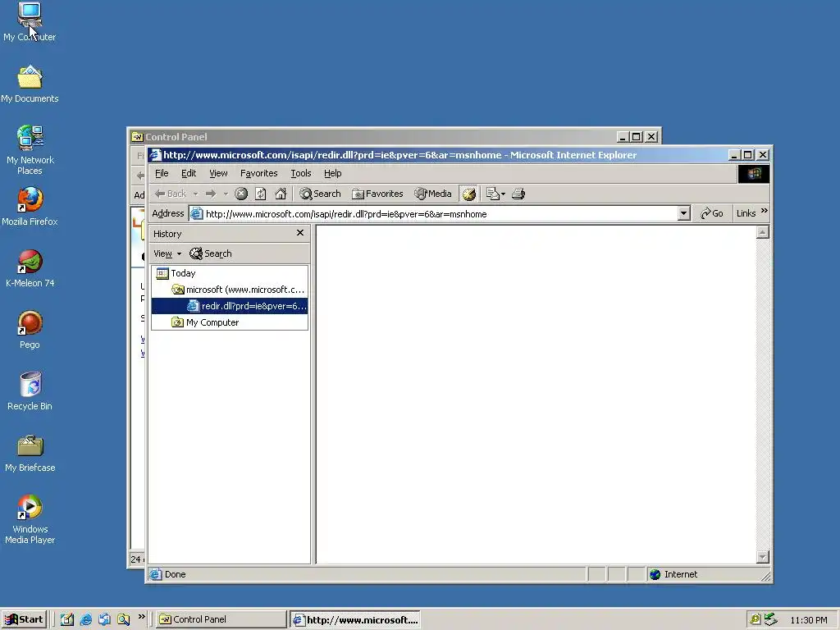Maximize the Control Panel window

(x=636, y=137)
